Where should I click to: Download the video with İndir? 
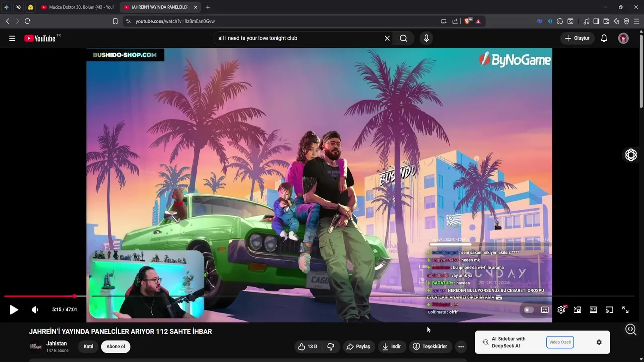tap(391, 347)
